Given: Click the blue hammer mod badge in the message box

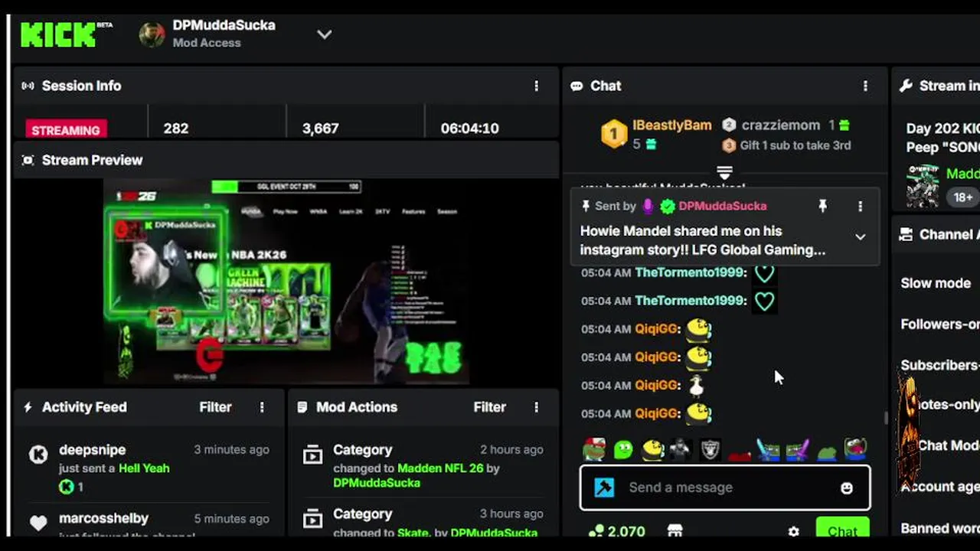Looking at the screenshot, I should [x=604, y=487].
